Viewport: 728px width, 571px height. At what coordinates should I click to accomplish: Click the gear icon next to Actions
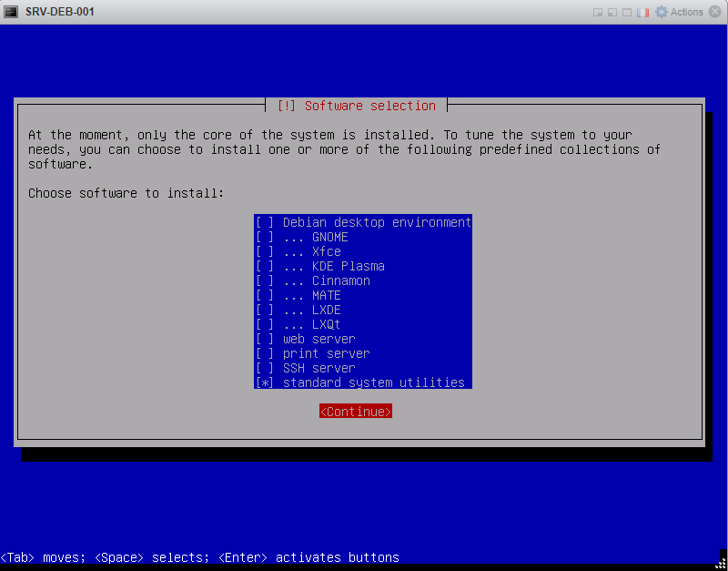(662, 12)
